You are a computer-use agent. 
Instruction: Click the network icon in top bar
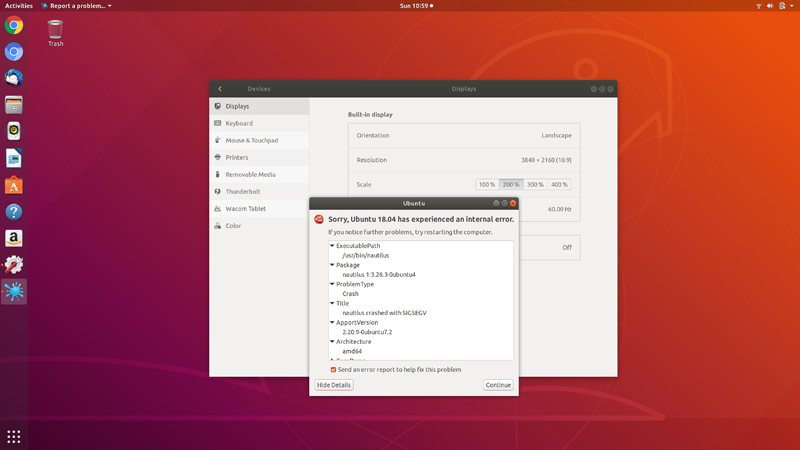(x=759, y=6)
